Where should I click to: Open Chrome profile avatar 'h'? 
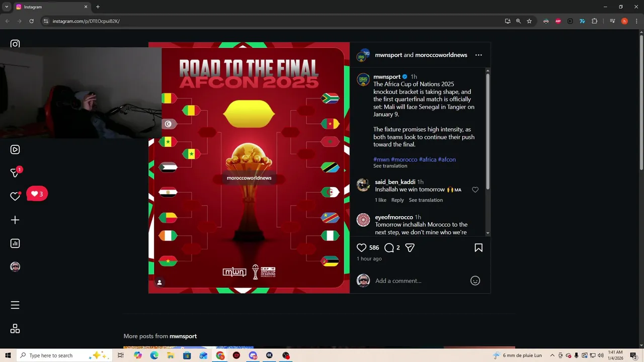coord(624,21)
